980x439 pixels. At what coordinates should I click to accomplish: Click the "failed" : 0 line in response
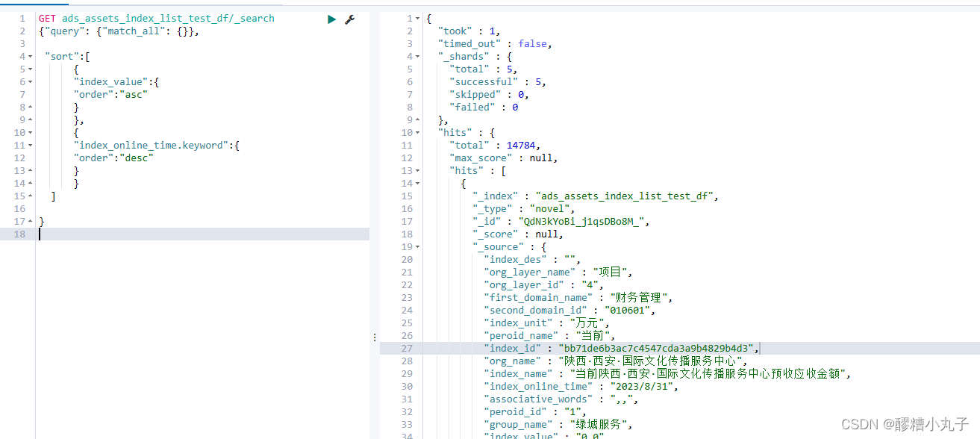coord(483,108)
